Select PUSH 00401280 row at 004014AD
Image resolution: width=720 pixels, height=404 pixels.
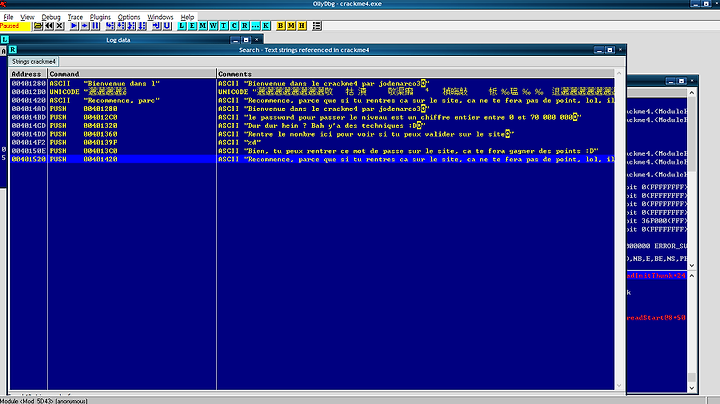pos(312,109)
